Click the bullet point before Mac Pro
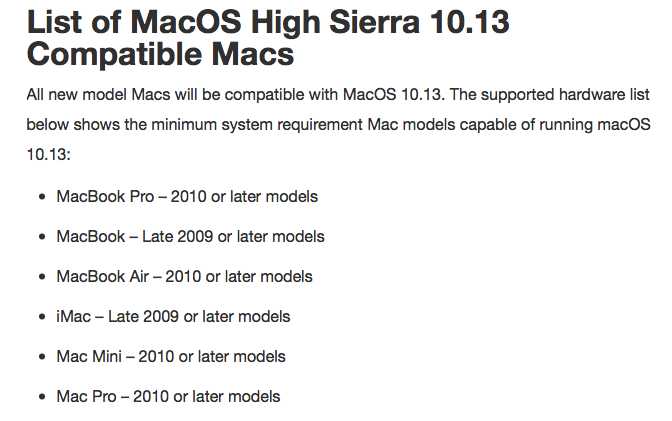This screenshot has width=672, height=421. [x=42, y=397]
